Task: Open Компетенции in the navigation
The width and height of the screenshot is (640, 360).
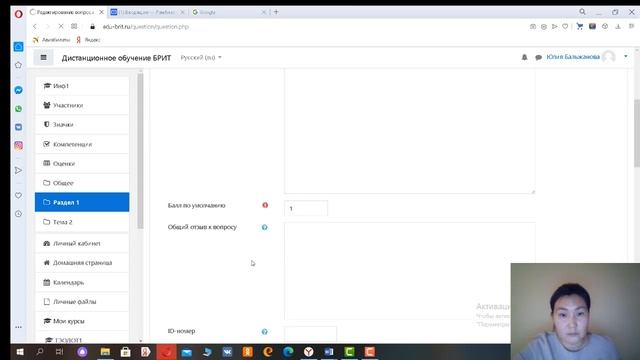Action: pyautogui.click(x=82, y=144)
